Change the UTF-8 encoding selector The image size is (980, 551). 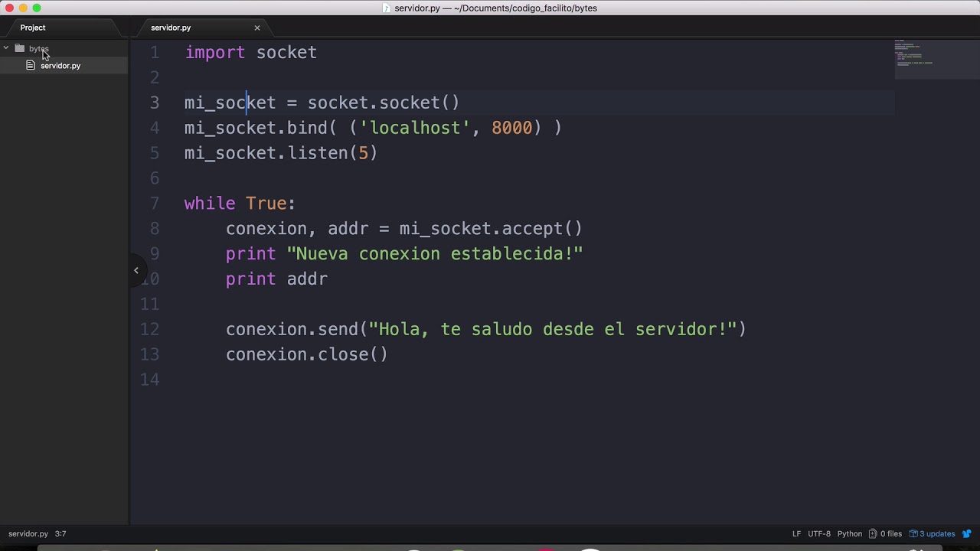coord(819,534)
